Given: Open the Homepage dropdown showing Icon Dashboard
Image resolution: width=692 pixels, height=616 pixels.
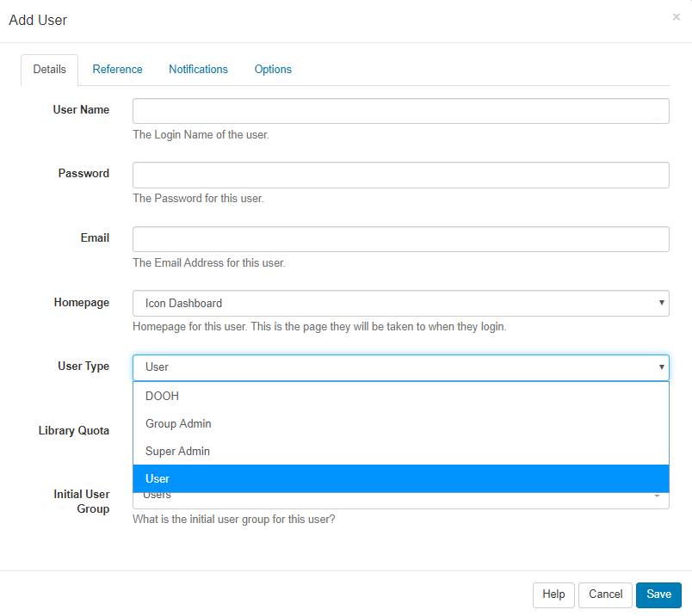Looking at the screenshot, I should pyautogui.click(x=400, y=303).
